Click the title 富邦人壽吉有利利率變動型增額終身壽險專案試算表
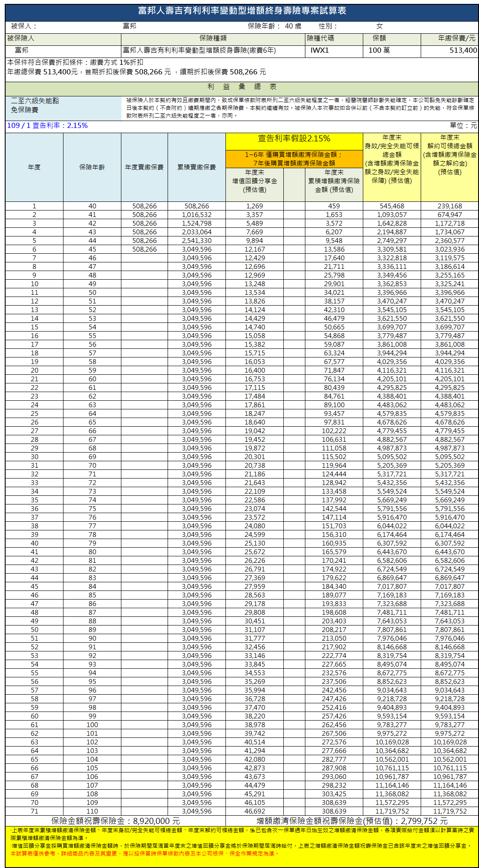The width and height of the screenshot is (479, 868). pyautogui.click(x=242, y=11)
